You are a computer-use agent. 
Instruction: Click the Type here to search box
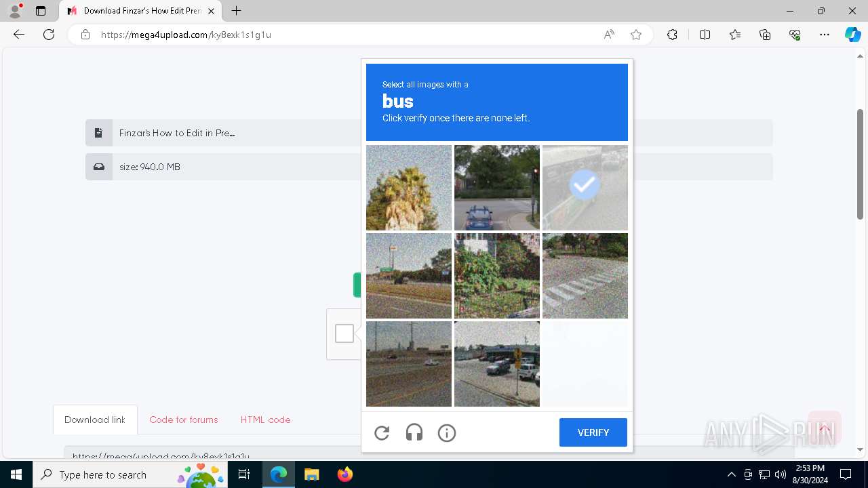click(132, 474)
